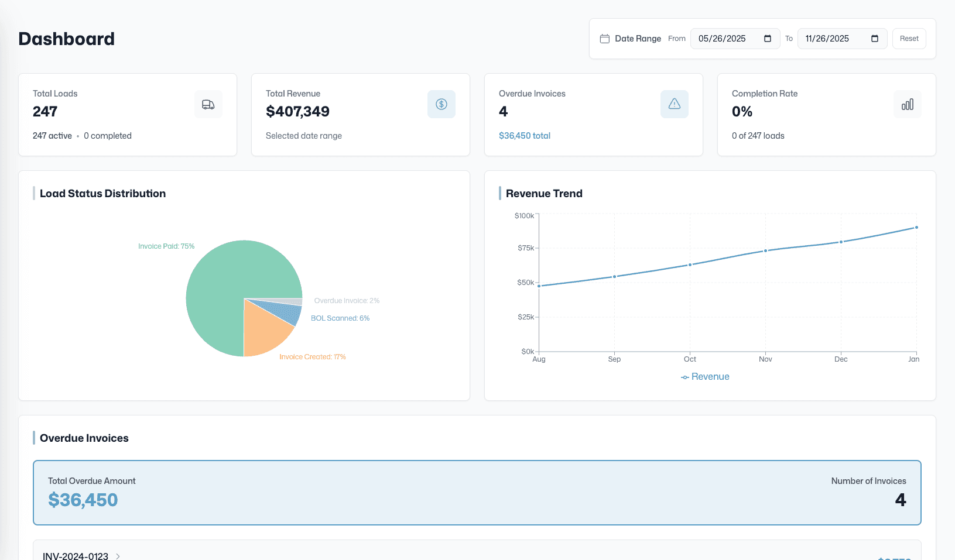Click the Total Overdue Amount summary banner
This screenshot has height=560, width=955.
[476, 493]
